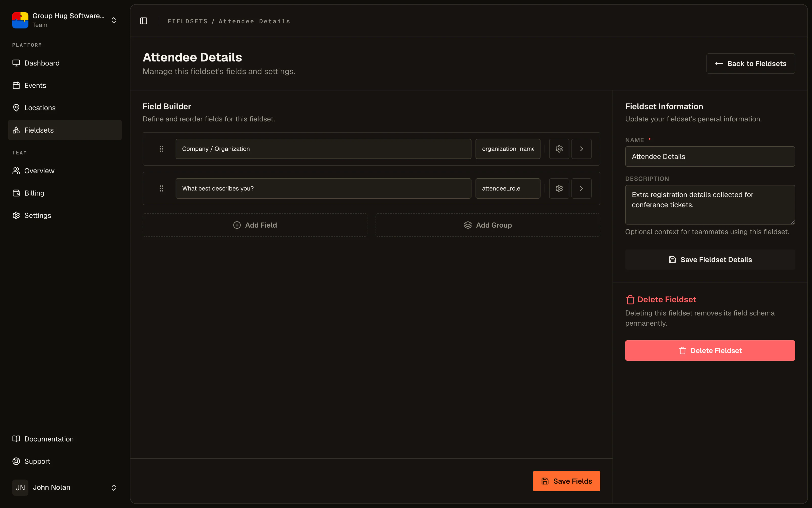Click the red Delete Fieldset button
The image size is (812, 508).
tap(710, 351)
